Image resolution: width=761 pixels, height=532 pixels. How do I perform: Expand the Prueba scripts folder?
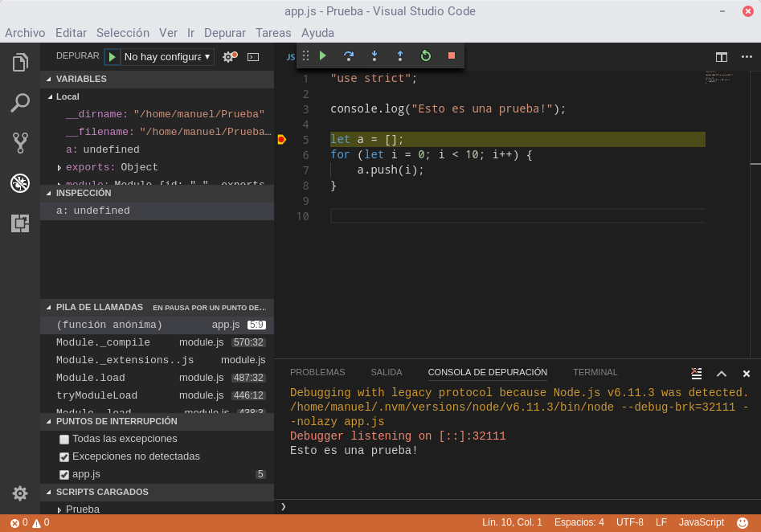pyautogui.click(x=59, y=509)
